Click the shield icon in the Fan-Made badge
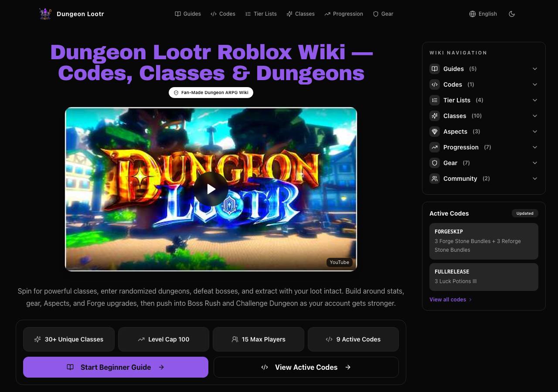This screenshot has width=558, height=392. coord(176,93)
